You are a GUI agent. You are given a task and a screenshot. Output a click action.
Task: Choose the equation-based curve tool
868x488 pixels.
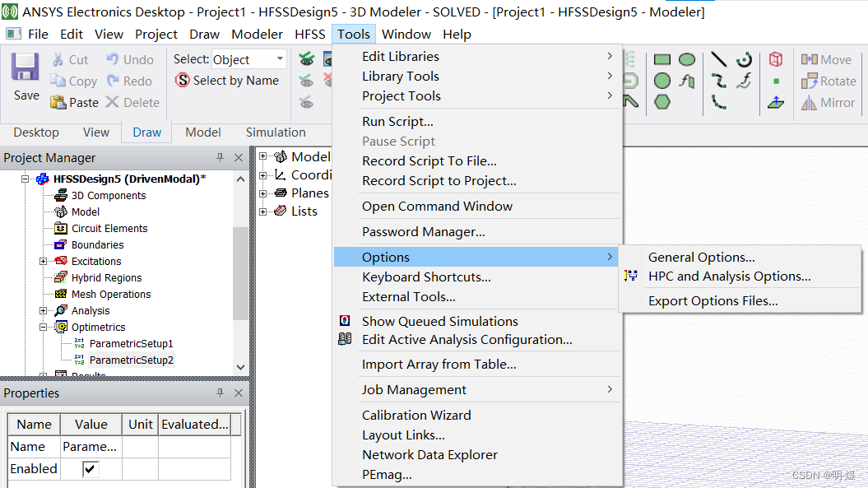click(744, 81)
